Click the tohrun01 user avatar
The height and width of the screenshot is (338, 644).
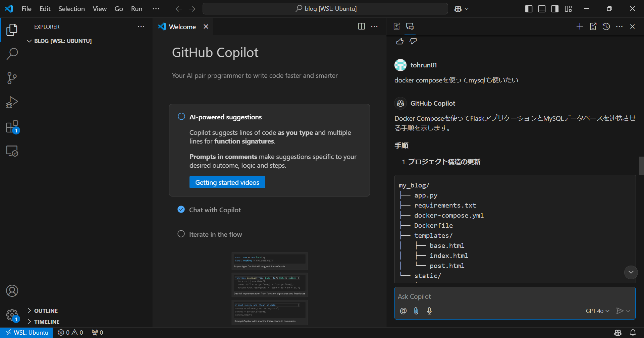pyautogui.click(x=400, y=65)
